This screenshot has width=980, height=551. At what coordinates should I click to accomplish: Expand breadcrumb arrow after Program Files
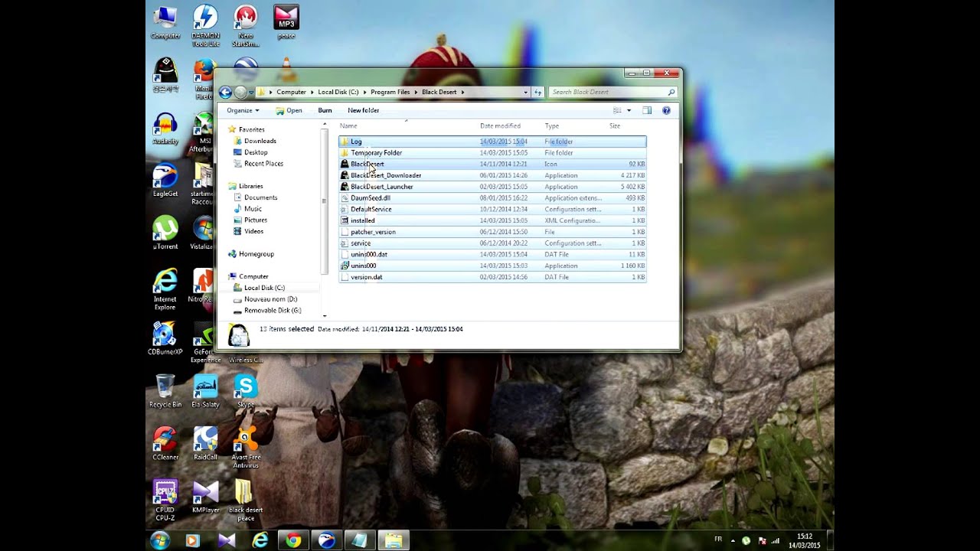coord(416,92)
